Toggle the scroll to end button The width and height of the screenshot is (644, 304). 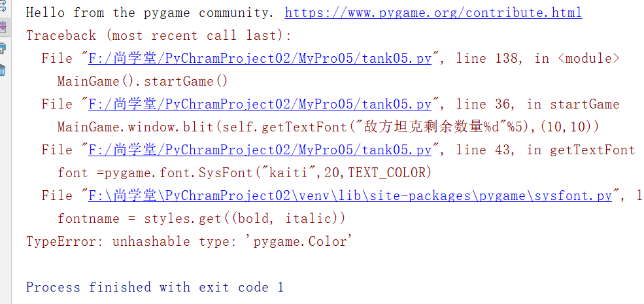tap(2, 28)
